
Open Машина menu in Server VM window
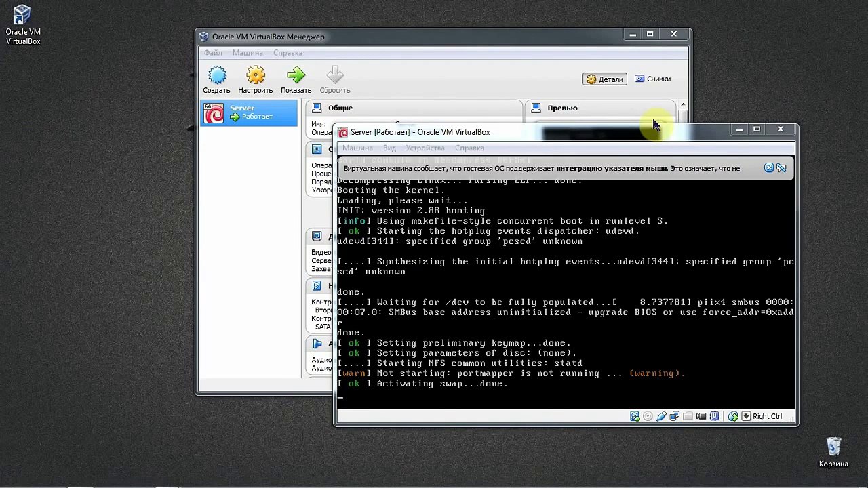tap(357, 148)
